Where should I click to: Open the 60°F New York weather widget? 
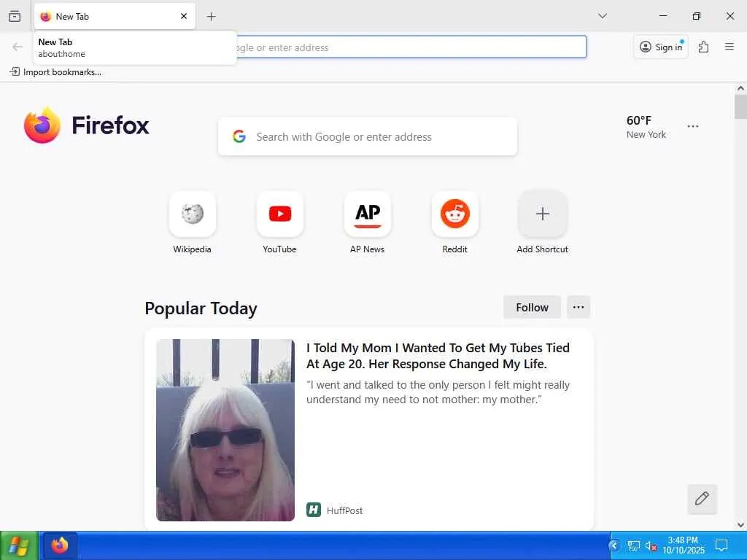pos(646,127)
